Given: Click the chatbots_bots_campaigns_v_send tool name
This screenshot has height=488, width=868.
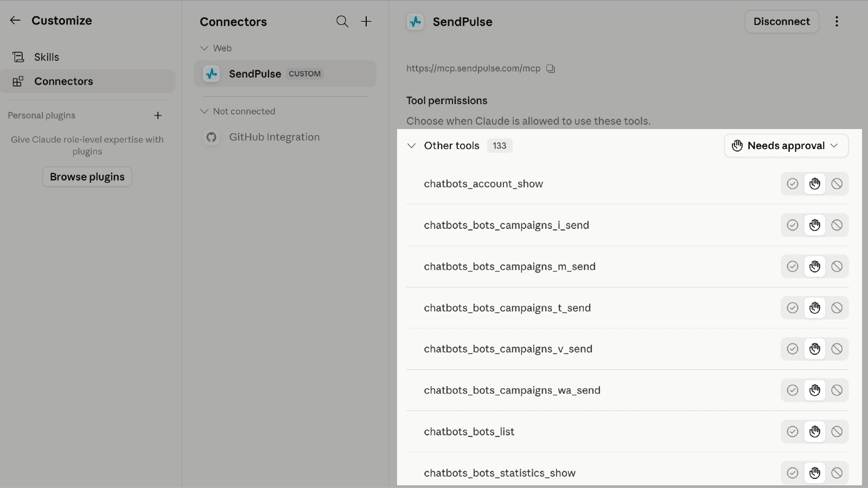Looking at the screenshot, I should (x=508, y=349).
